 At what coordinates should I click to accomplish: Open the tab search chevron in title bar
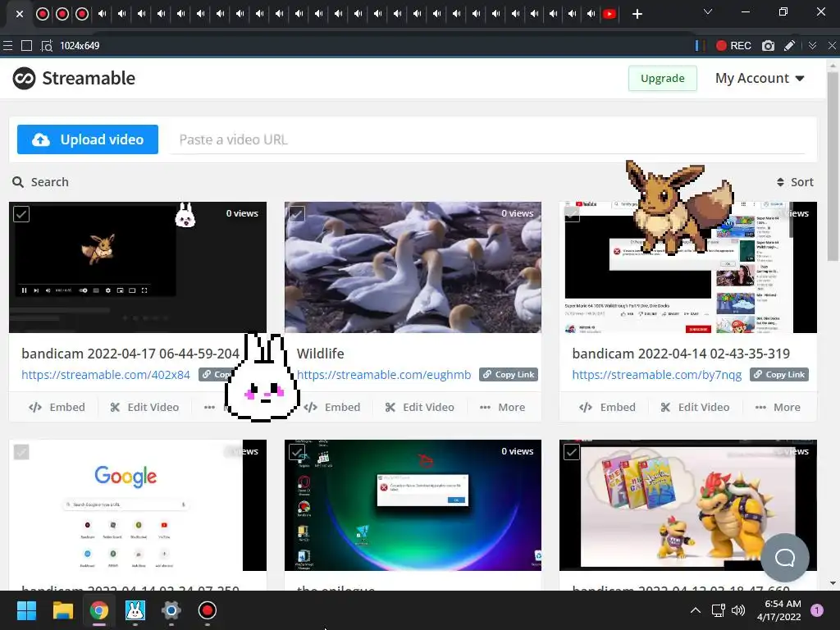[x=708, y=11]
